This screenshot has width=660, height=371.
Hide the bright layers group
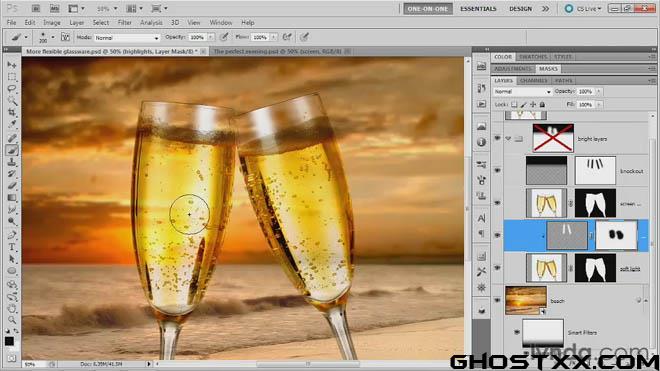[x=497, y=138]
